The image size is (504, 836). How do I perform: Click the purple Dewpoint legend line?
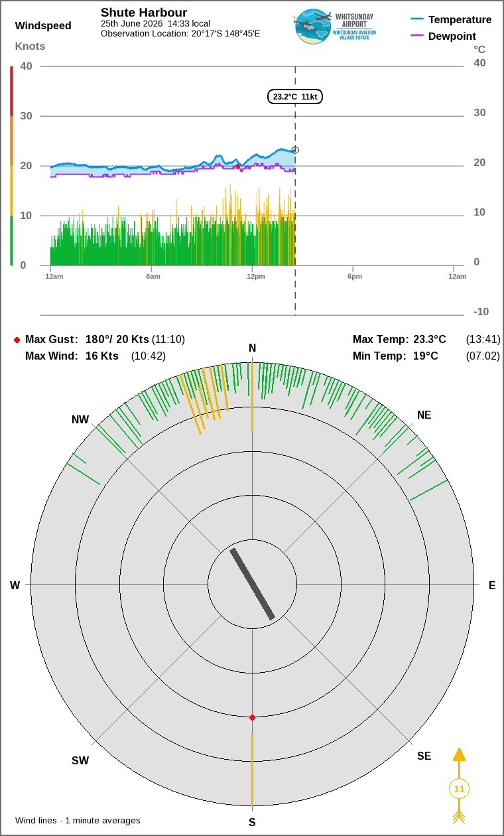(x=417, y=36)
